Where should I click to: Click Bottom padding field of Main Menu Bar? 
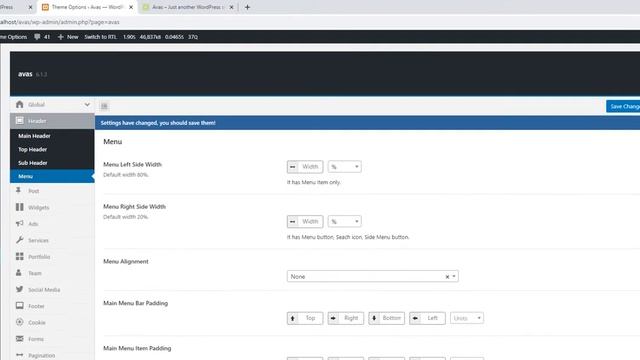click(392, 318)
